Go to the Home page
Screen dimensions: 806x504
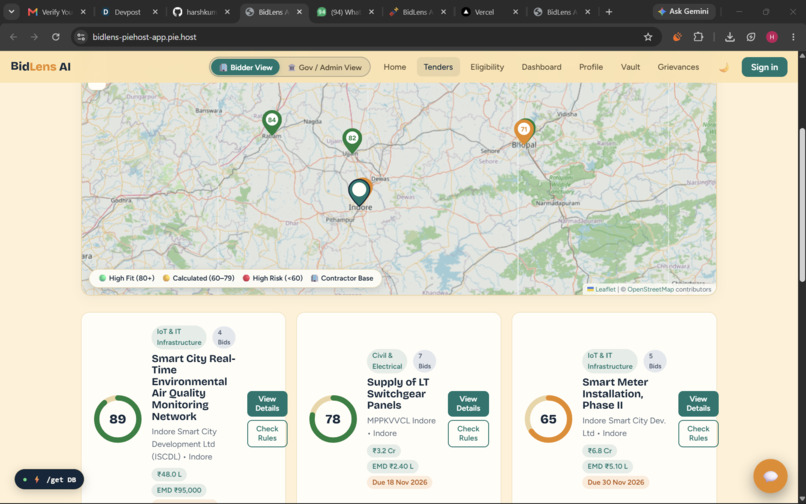click(x=395, y=67)
